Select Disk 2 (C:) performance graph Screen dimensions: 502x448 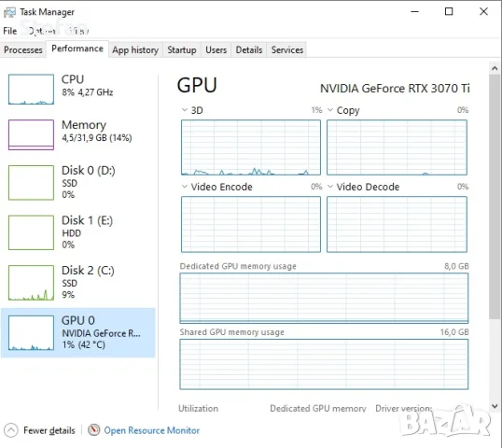[x=31, y=283]
